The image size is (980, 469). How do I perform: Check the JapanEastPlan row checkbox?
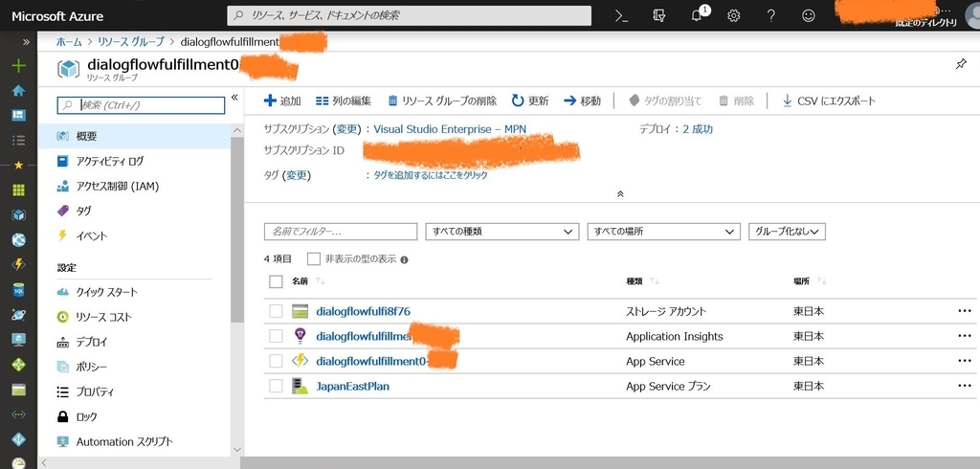[x=276, y=386]
